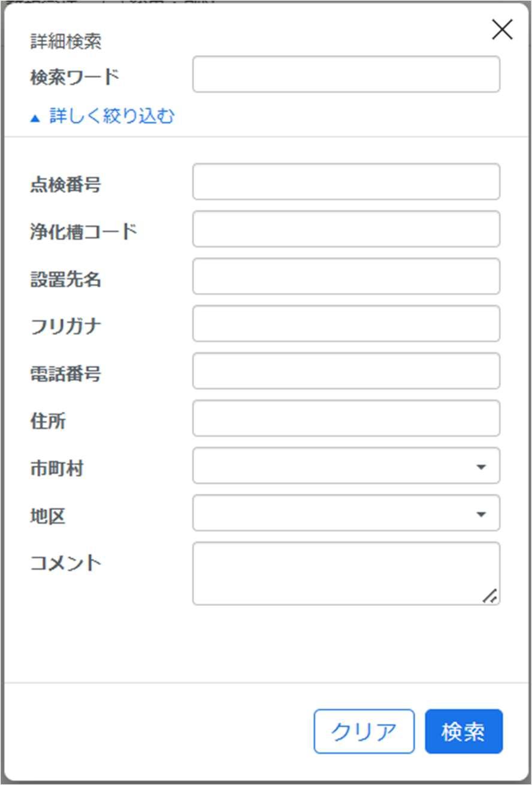The height and width of the screenshot is (785, 532).
Task: Focus the 検索ワード input field
Action: (346, 74)
